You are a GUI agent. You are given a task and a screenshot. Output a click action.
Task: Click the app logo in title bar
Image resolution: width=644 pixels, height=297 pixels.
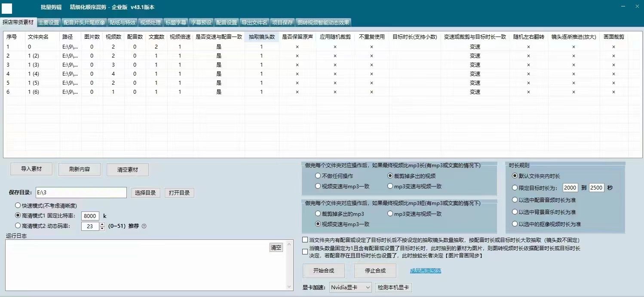coord(7,8)
